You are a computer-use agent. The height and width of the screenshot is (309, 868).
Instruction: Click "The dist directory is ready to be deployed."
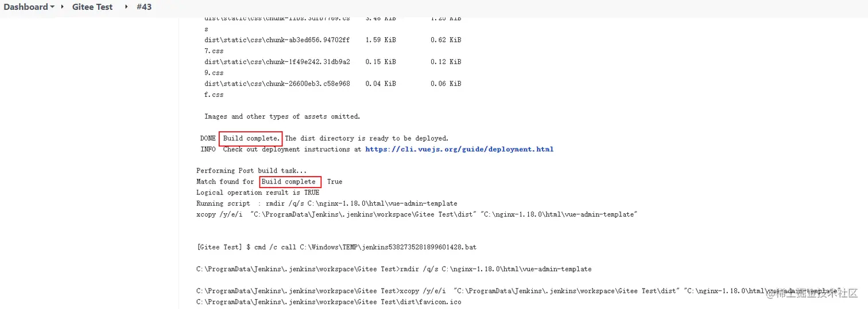pos(367,138)
